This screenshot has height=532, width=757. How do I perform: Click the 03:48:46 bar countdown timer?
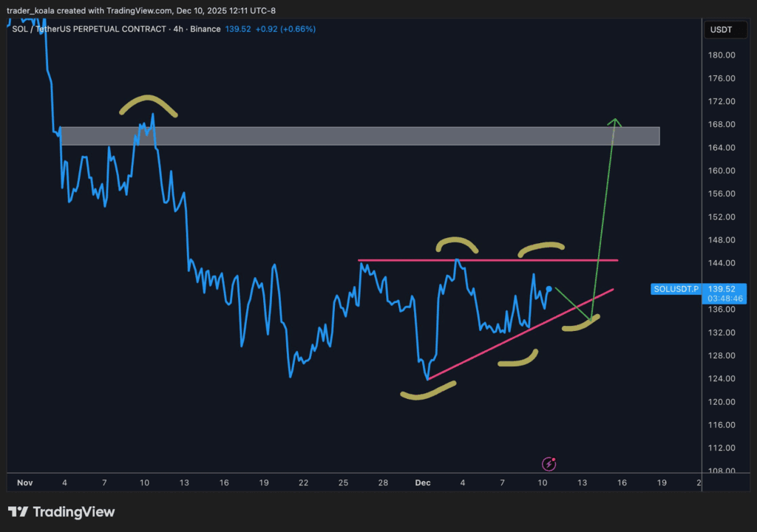725,299
